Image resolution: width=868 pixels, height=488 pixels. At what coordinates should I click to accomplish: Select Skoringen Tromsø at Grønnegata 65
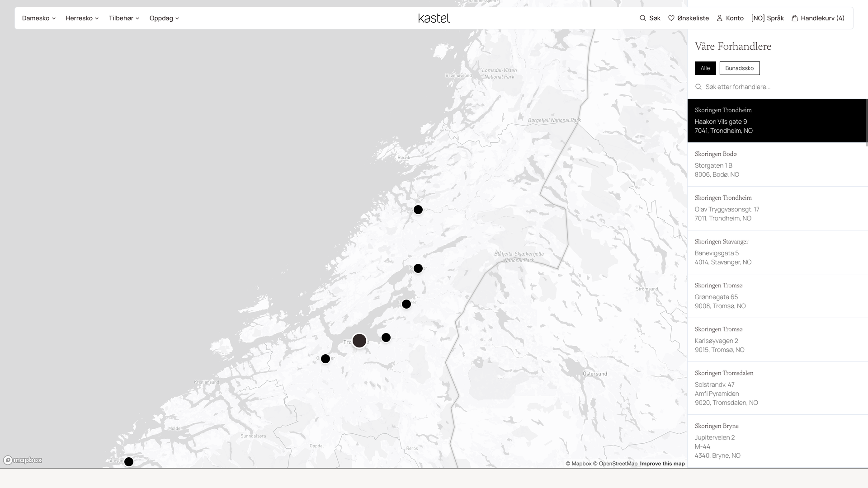(x=778, y=296)
